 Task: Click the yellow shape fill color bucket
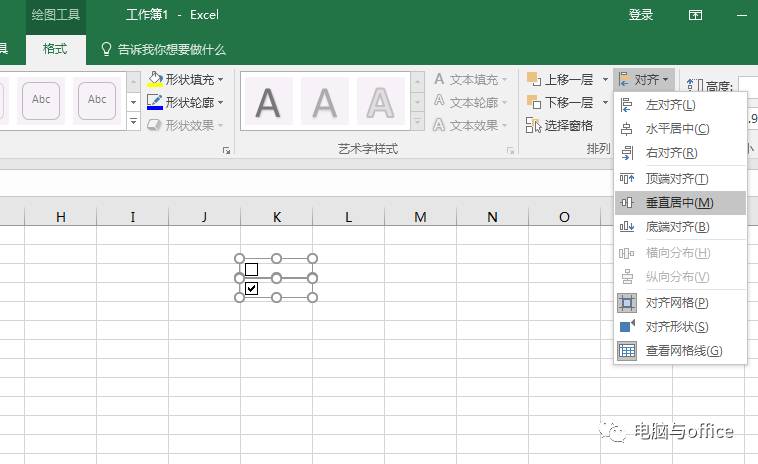(155, 79)
